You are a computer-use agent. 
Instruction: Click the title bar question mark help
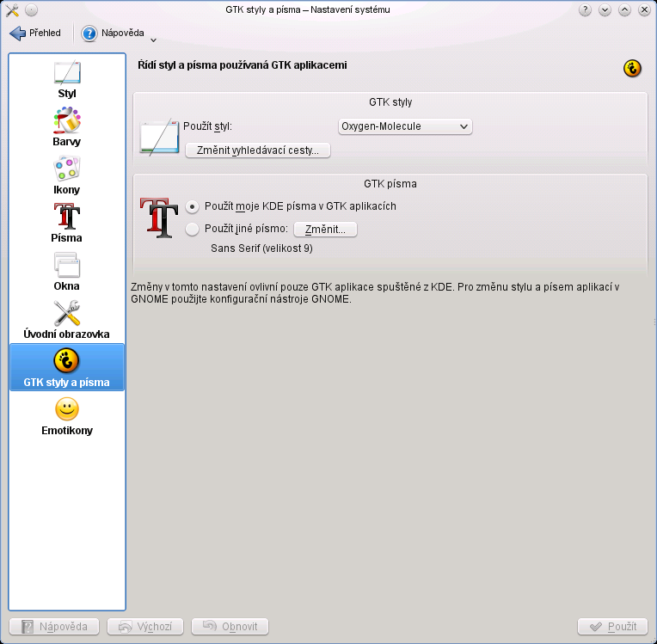(585, 9)
